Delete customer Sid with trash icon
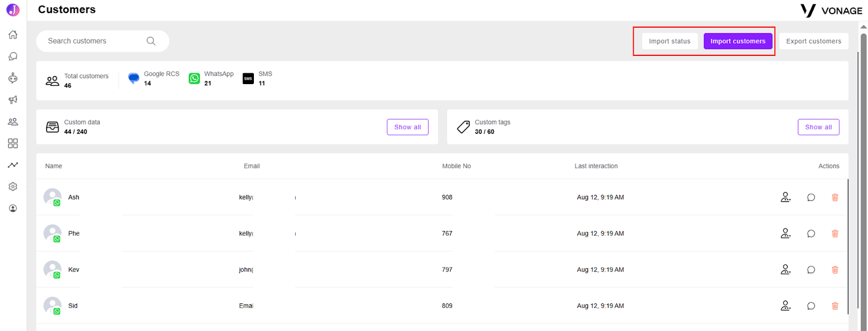The image size is (868, 331). point(835,306)
